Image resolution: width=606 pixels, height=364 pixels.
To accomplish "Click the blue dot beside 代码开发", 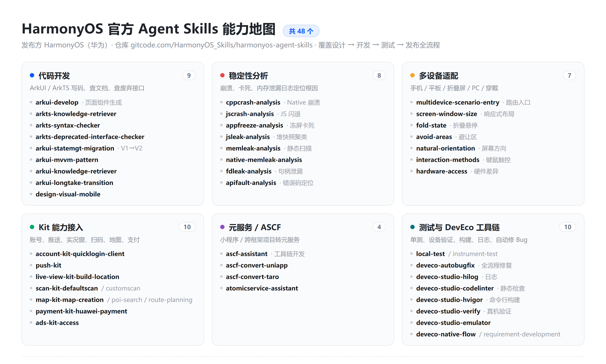I will click(32, 75).
